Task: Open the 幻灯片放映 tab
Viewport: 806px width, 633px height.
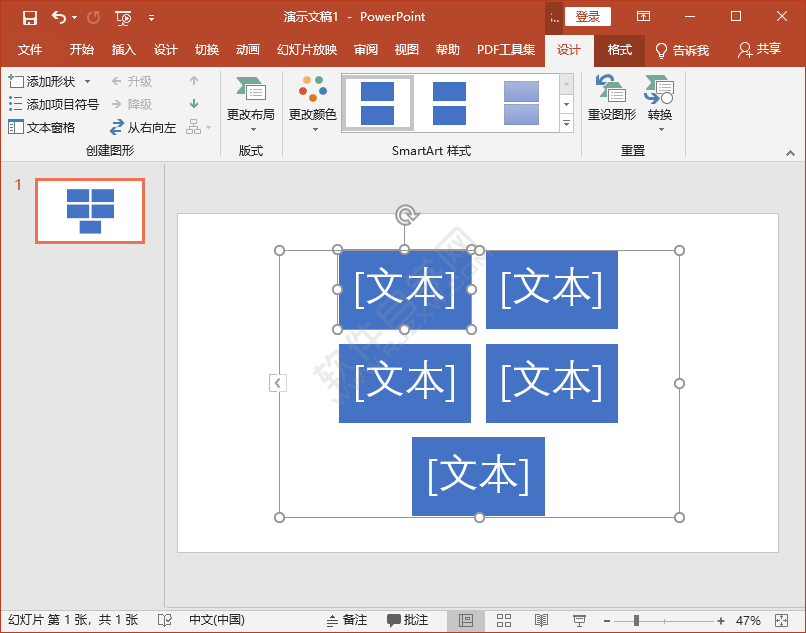Action: [307, 50]
